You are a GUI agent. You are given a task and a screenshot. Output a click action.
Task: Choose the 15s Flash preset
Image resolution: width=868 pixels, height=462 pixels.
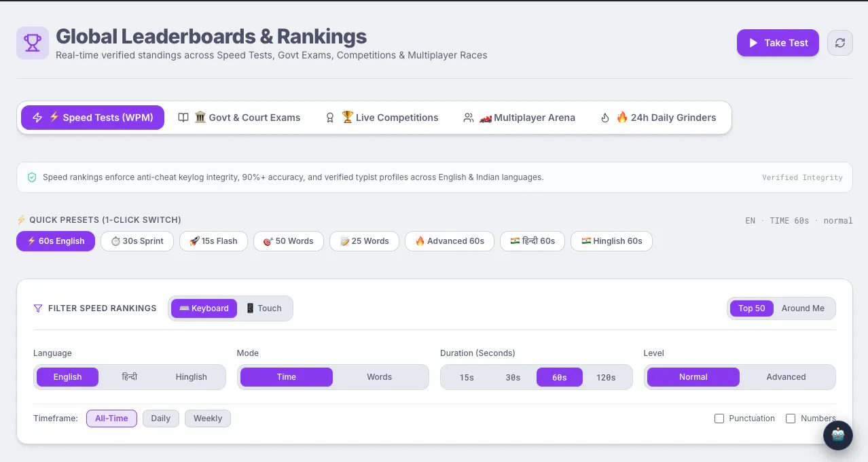(x=213, y=241)
